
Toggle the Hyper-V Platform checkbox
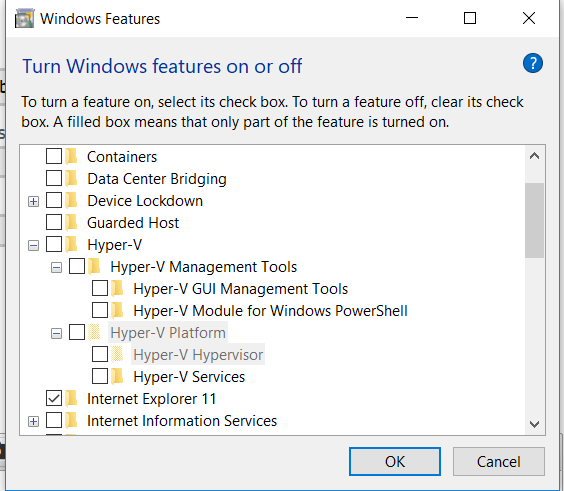coord(77,332)
